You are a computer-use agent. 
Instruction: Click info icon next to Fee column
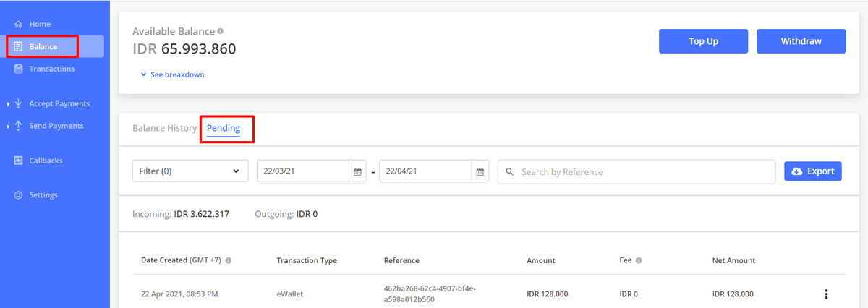[x=639, y=260]
